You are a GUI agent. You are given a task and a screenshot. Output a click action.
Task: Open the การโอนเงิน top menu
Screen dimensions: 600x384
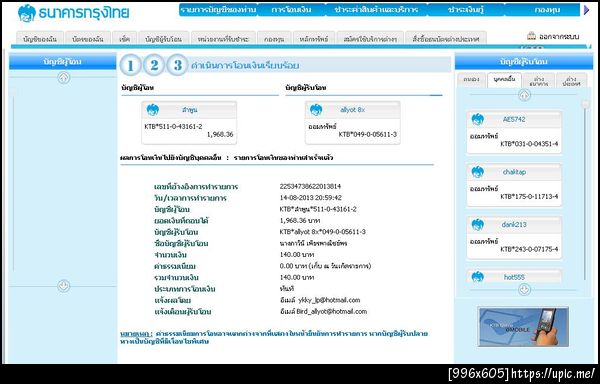[x=291, y=10]
